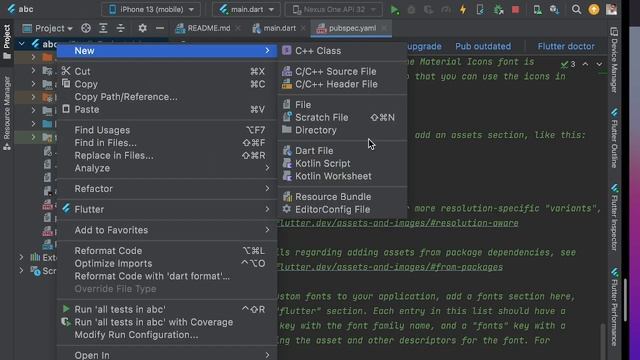Choose Scratch File in New submenu
Screen dimensions: 640x360
(x=342, y=118)
